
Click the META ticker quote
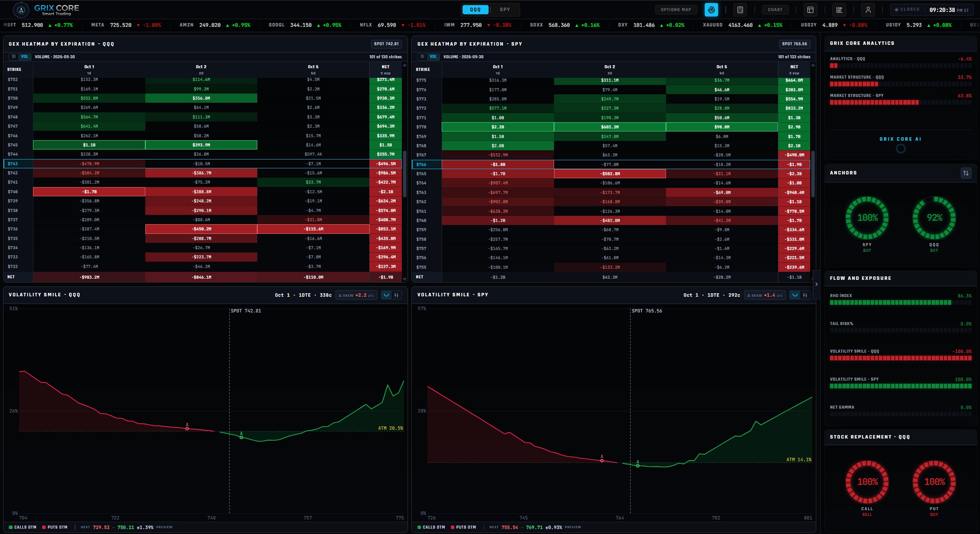pos(126,25)
